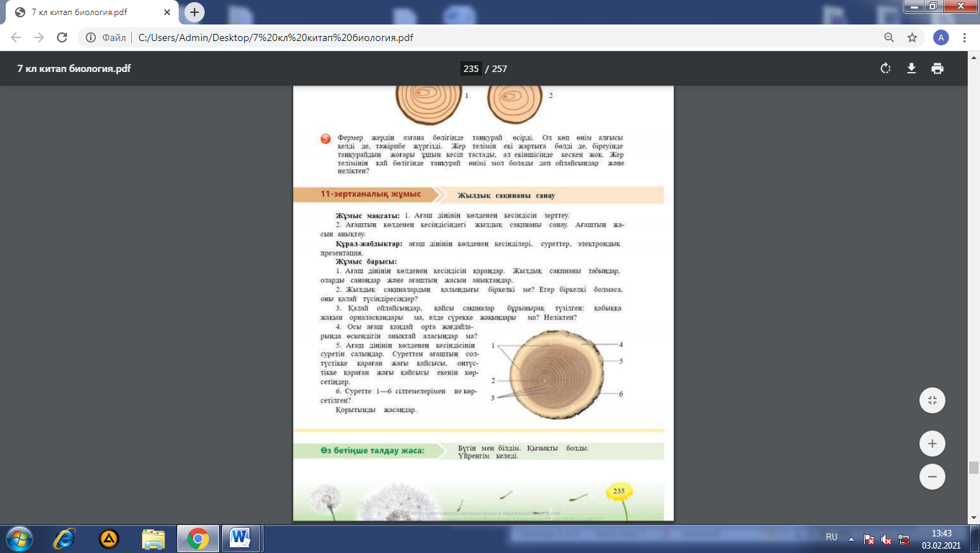Image resolution: width=980 pixels, height=553 pixels.
Task: Click the Құрал-жабдықтар label
Action: coord(369,244)
